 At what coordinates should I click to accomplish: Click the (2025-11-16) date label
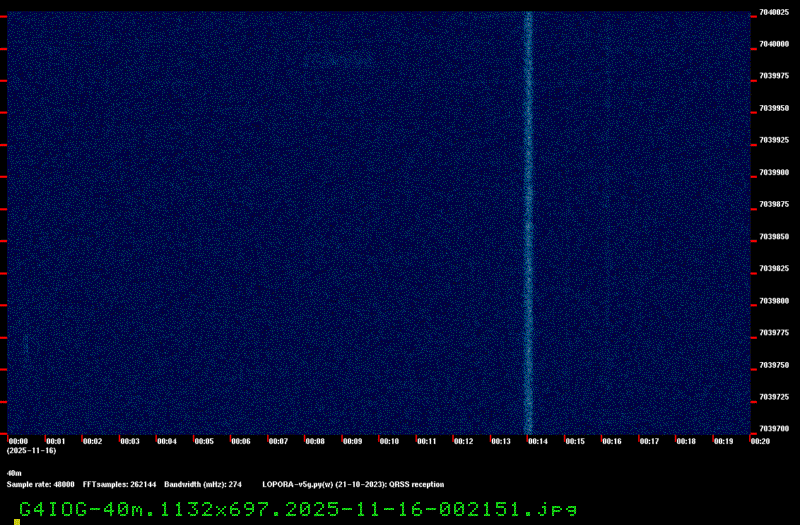click(31, 451)
